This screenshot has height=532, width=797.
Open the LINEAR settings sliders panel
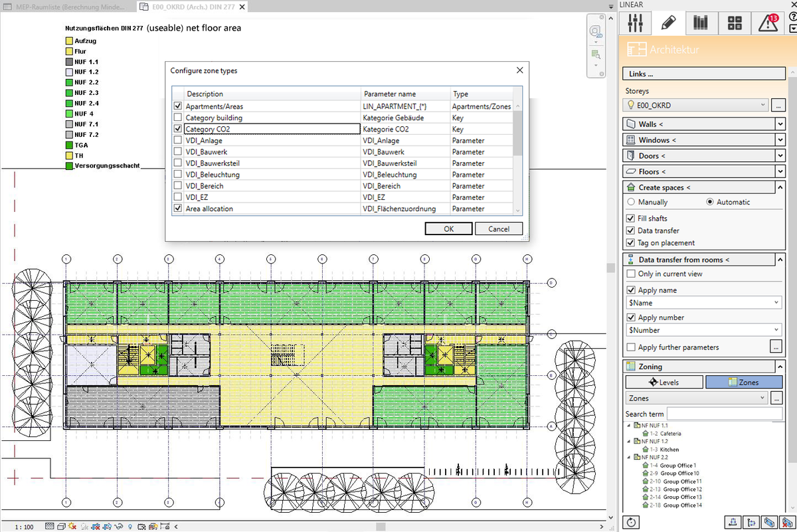tap(635, 22)
